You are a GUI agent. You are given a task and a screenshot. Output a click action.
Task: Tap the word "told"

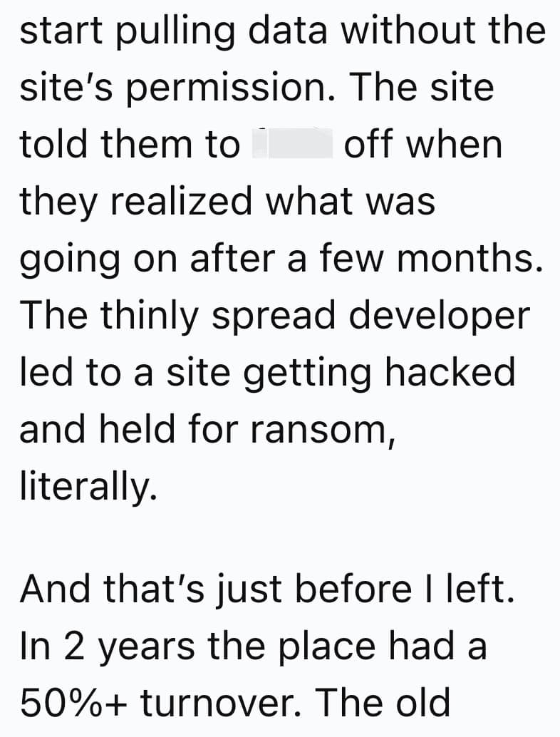pyautogui.click(x=55, y=145)
